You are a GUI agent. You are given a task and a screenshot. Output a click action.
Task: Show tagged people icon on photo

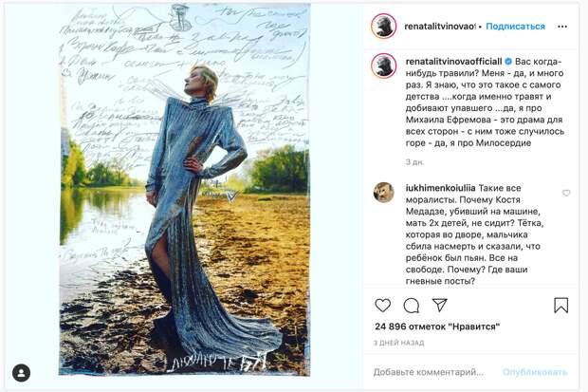[22, 373]
